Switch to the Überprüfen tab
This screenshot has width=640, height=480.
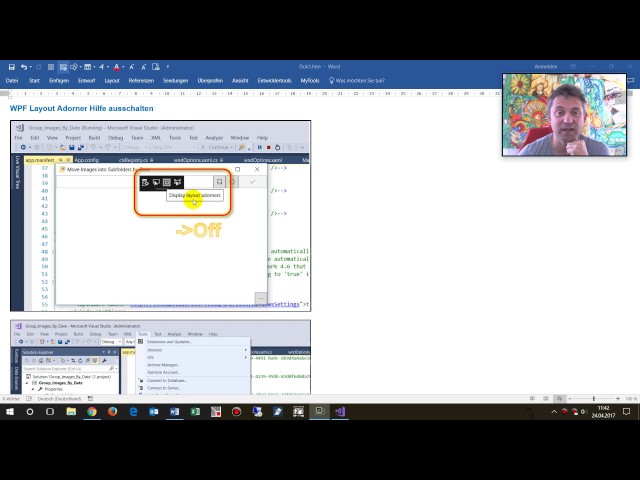pyautogui.click(x=210, y=81)
